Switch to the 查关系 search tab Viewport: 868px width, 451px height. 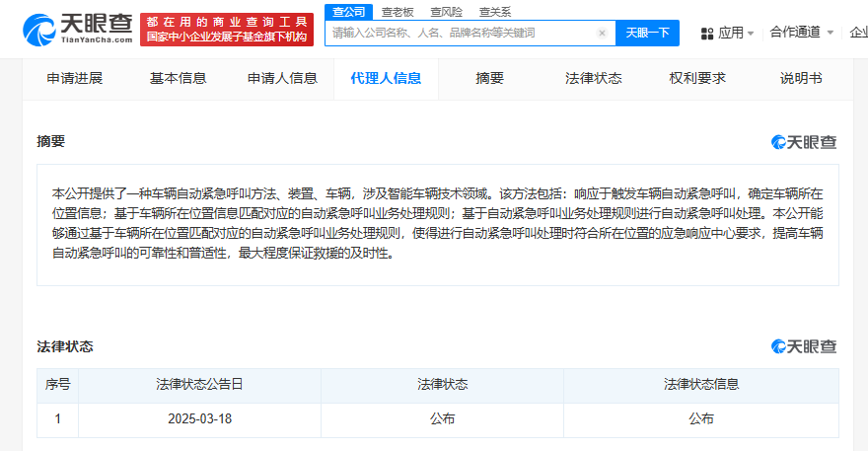(x=494, y=12)
